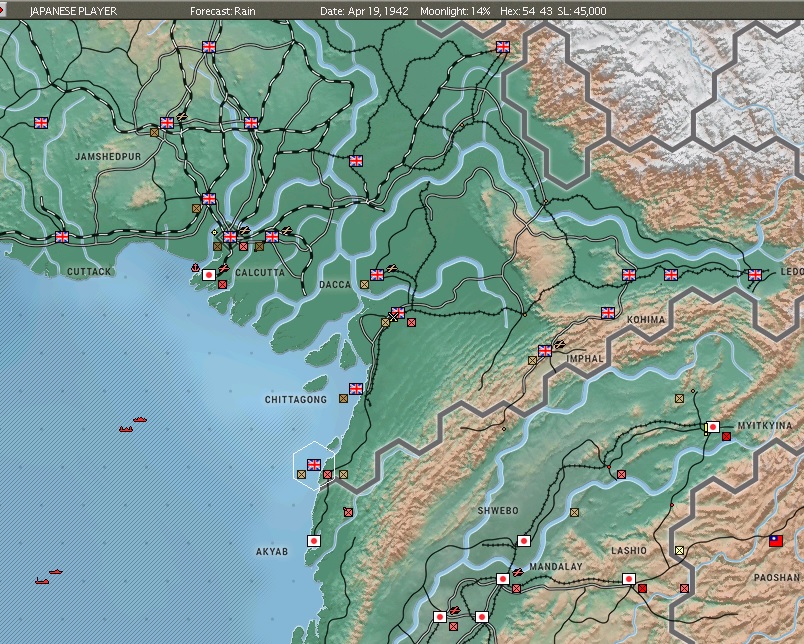This screenshot has width=804, height=644.
Task: Click the British flag in top-right near mountains
Action: click(502, 47)
